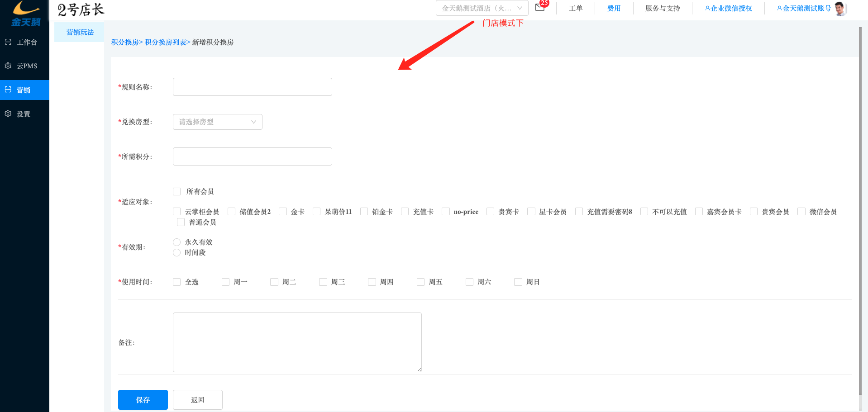Open 云PMS in the sidebar
This screenshot has width=868, height=412.
[x=24, y=66]
